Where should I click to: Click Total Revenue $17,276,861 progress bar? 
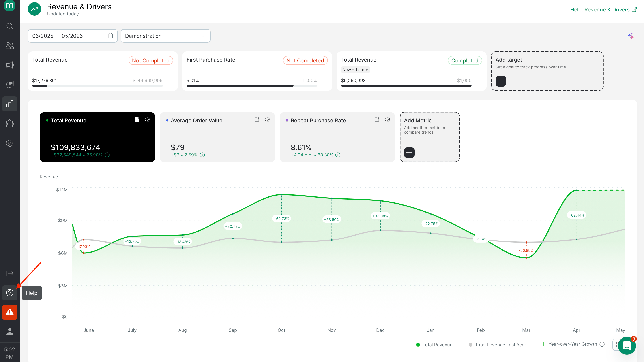(x=97, y=86)
